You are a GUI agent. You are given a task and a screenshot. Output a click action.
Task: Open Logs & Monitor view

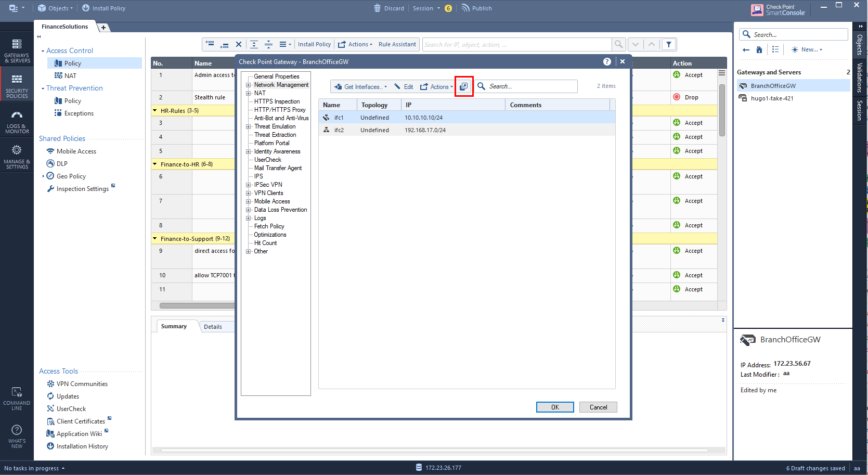17,122
